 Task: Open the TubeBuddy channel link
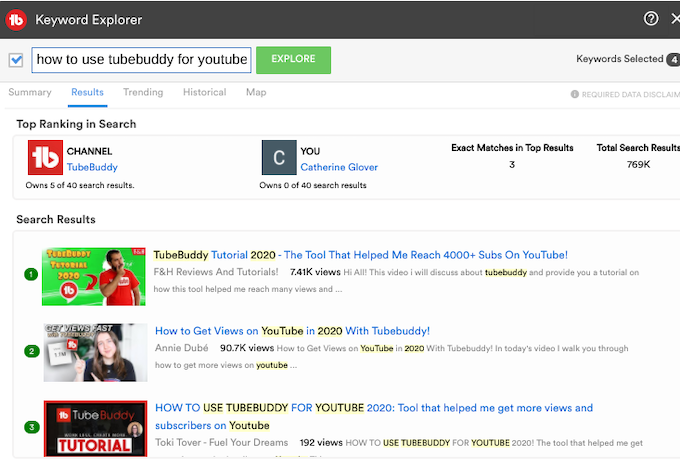[x=92, y=167]
